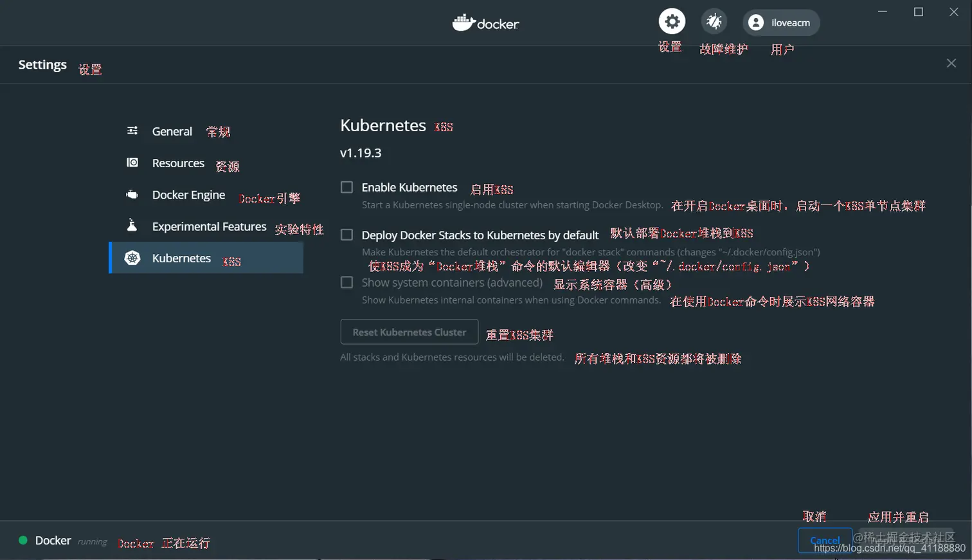The height and width of the screenshot is (560, 972).
Task: Click 'Show Kubernetes internal containers' description
Action: [x=511, y=300]
